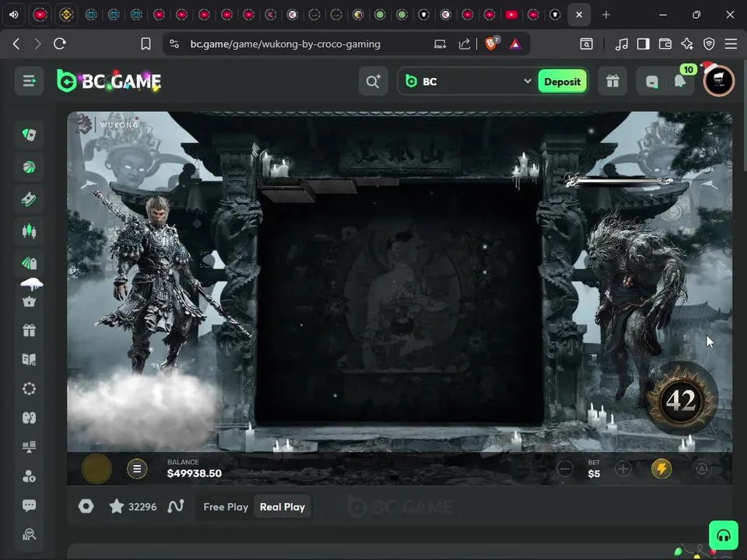The image size is (747, 560).
Task: Toggle the autoplay circular arrows button
Action: pos(701,469)
